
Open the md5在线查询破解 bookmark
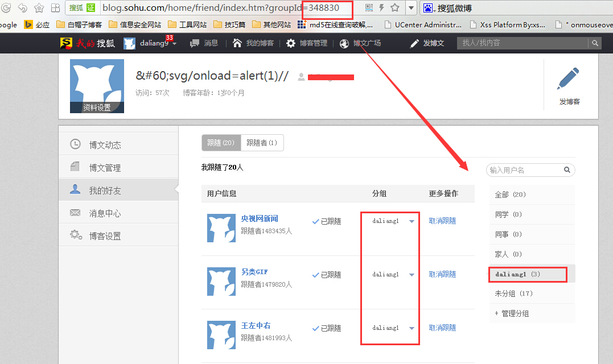[335, 24]
